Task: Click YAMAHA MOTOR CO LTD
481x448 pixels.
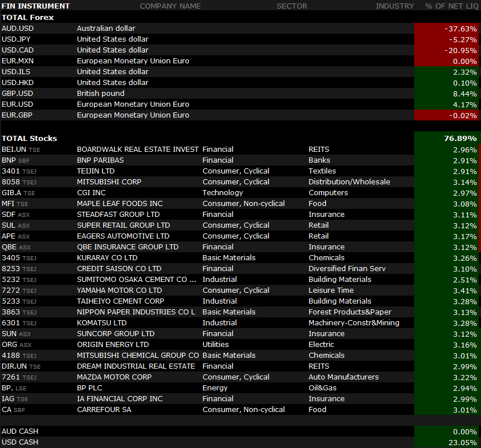Action: click(x=119, y=290)
